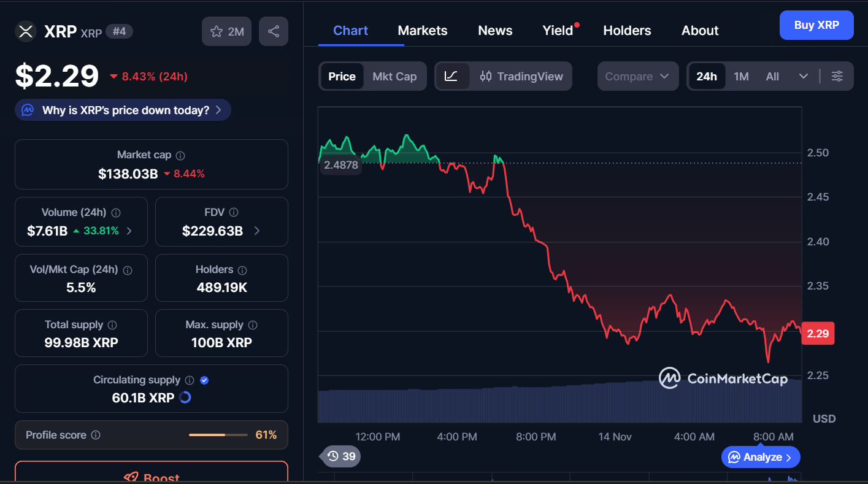Click the TradingView candlestick chart icon
Viewport: 868px width, 484px height.
485,76
